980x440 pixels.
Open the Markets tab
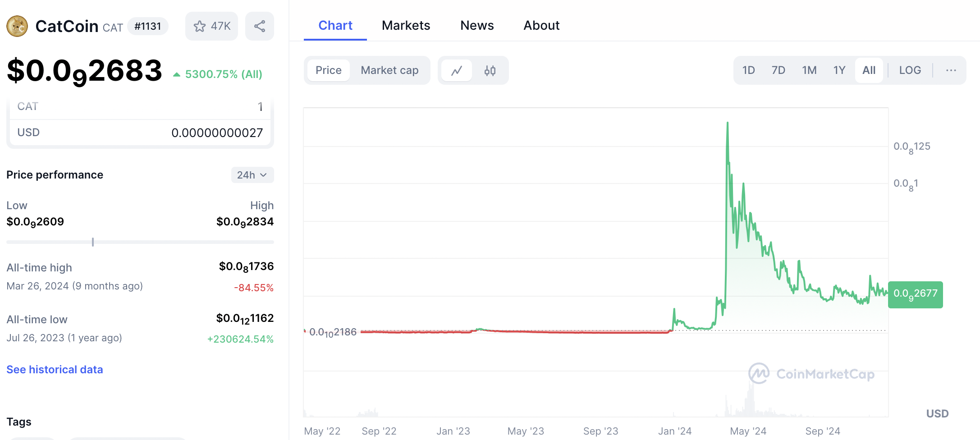[x=406, y=25]
